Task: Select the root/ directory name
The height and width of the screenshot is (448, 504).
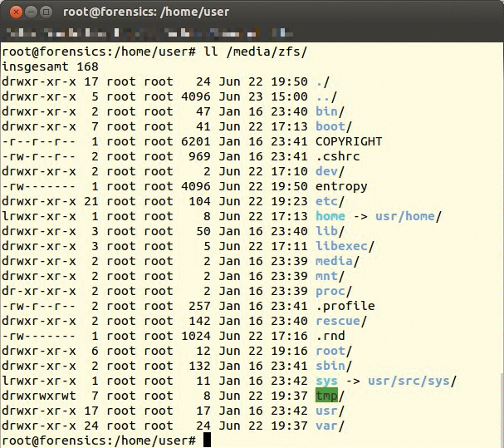Action: [x=334, y=351]
